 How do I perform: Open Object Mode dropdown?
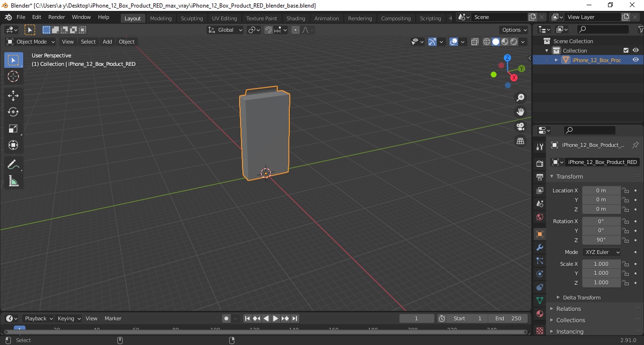pyautogui.click(x=31, y=42)
